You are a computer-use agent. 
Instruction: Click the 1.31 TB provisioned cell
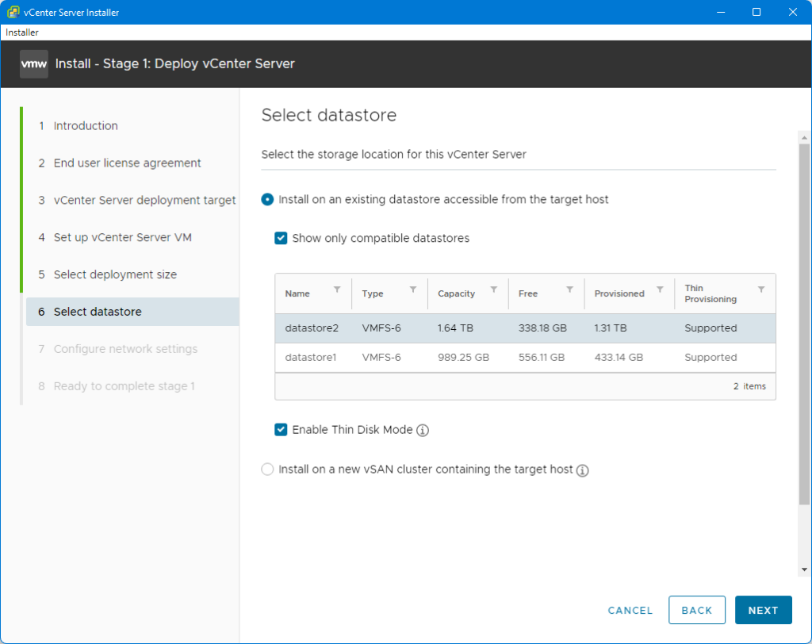point(611,328)
